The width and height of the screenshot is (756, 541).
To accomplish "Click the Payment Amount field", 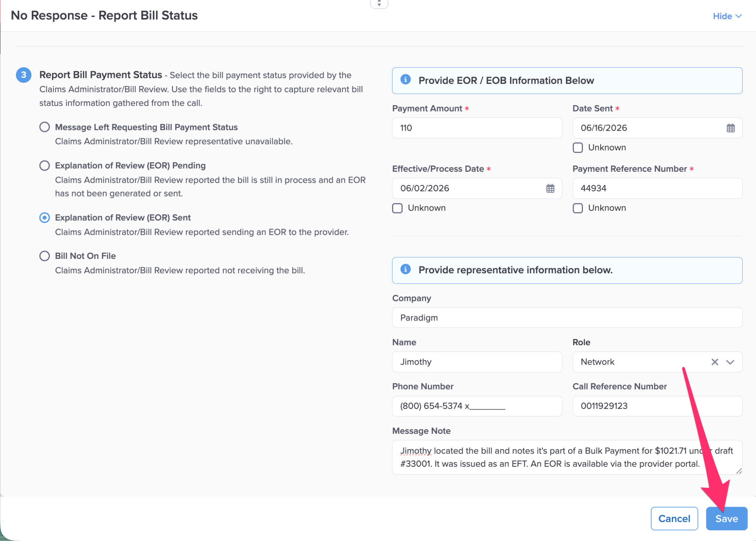I will coord(477,128).
